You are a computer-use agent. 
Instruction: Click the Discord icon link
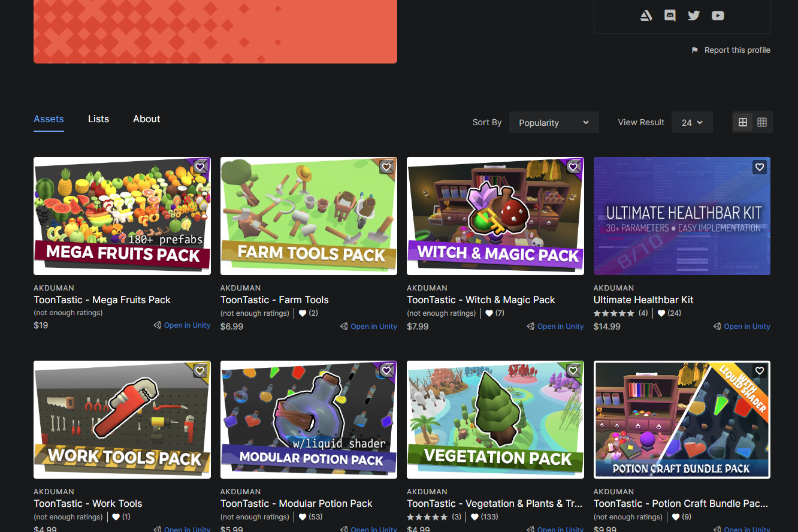tap(670, 16)
